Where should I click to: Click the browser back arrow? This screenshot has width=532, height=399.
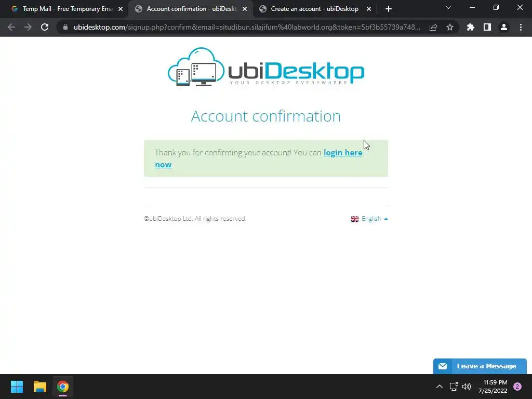[11, 27]
